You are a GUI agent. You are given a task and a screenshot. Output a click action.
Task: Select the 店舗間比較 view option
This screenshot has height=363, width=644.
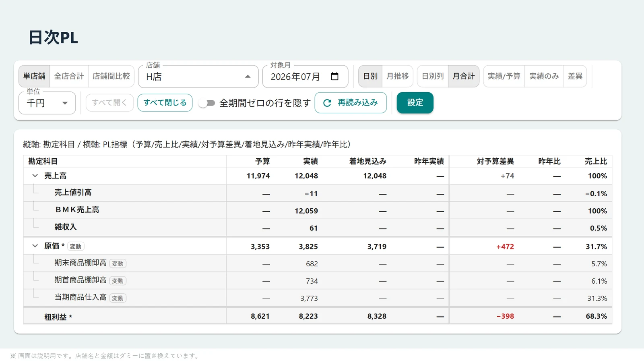(x=111, y=76)
